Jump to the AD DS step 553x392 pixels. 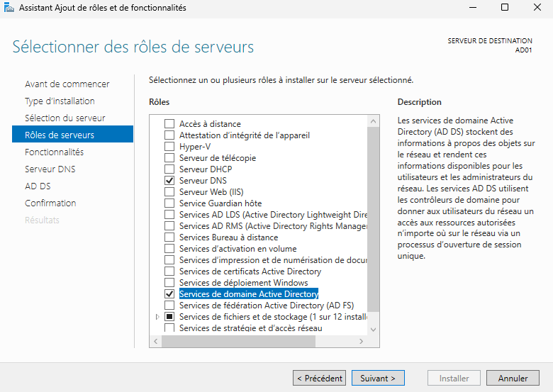coord(38,186)
